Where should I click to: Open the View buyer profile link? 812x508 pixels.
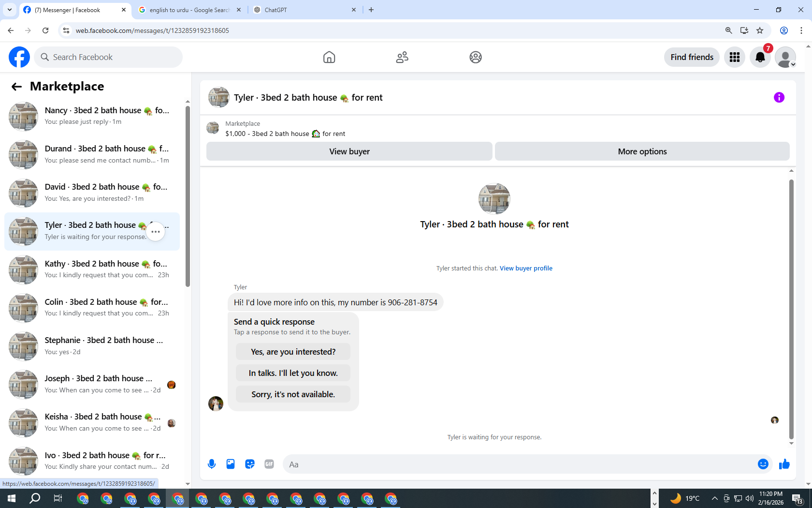(526, 268)
